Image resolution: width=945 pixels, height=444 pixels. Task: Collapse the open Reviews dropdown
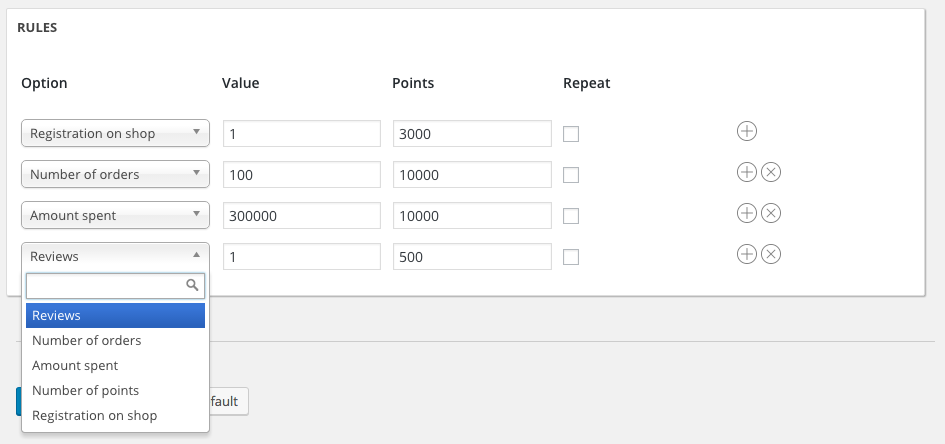115,256
